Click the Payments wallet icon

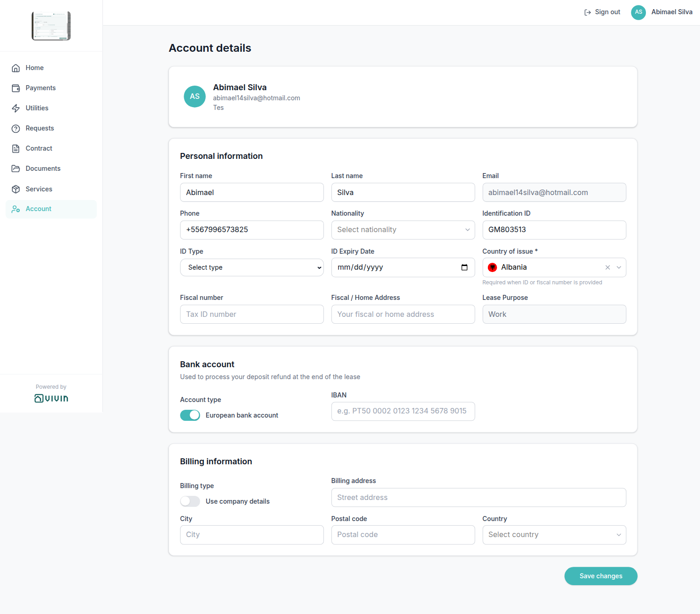click(x=16, y=88)
